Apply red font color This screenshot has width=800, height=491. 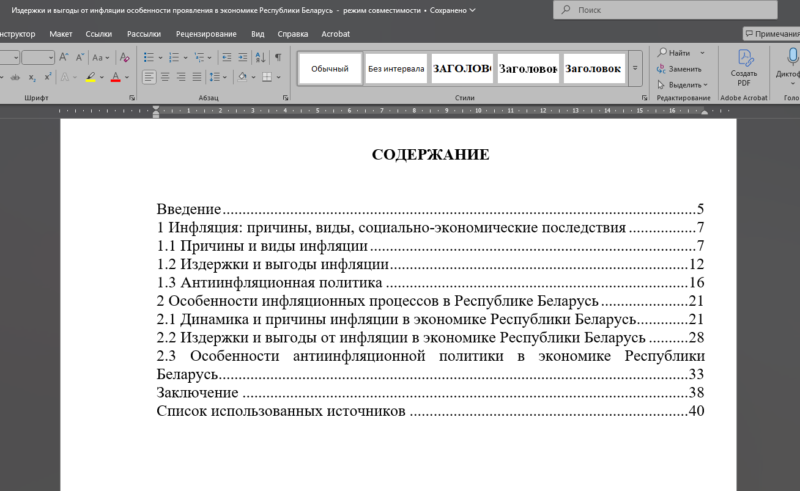click(116, 77)
